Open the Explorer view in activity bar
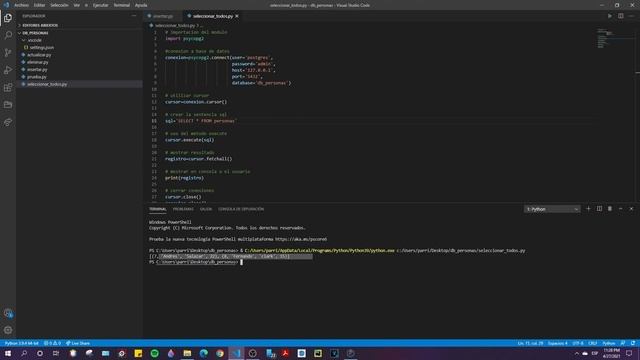The image size is (640, 360). [x=8, y=18]
